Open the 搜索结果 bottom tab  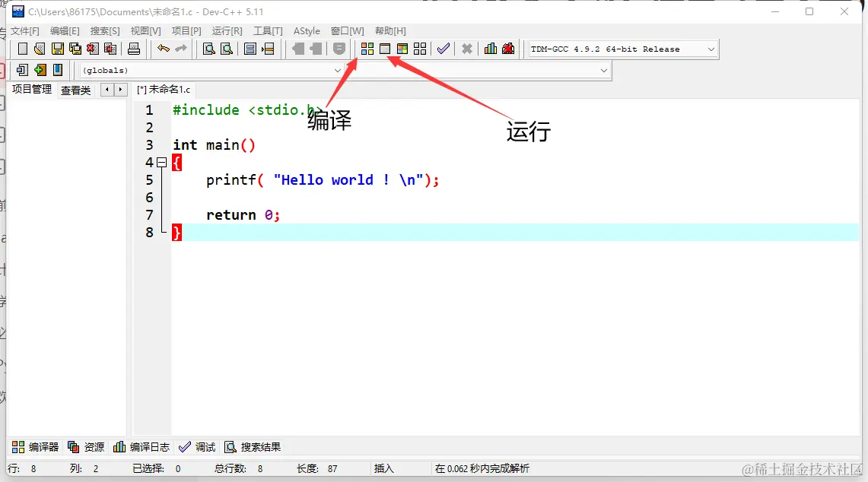(x=253, y=446)
